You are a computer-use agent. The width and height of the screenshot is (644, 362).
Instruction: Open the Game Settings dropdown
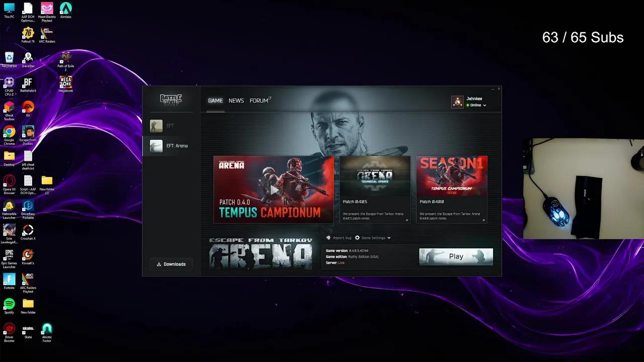point(373,238)
